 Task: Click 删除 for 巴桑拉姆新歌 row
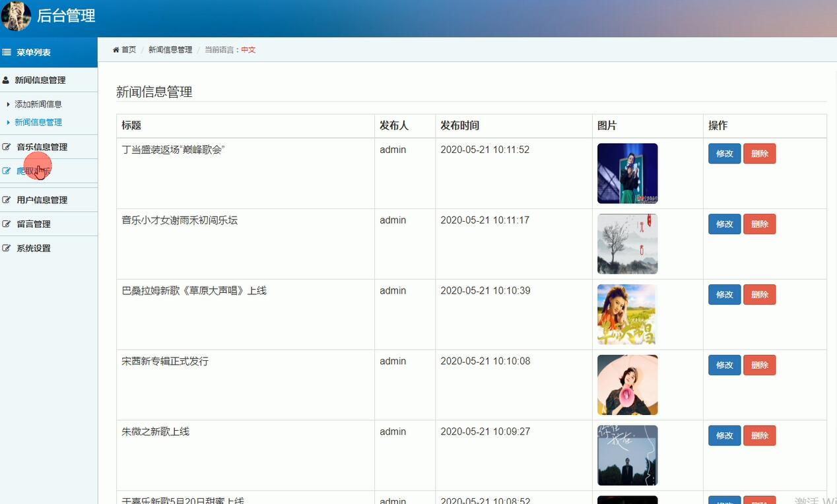pos(760,295)
